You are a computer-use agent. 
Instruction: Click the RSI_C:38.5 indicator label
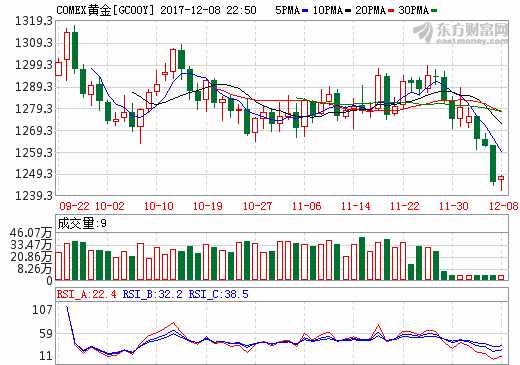pos(219,294)
